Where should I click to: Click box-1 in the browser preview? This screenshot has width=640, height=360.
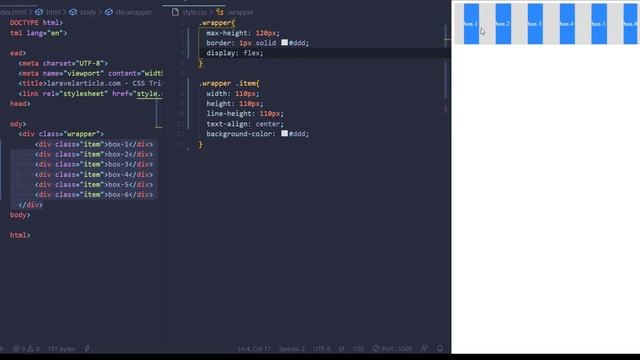(471, 24)
